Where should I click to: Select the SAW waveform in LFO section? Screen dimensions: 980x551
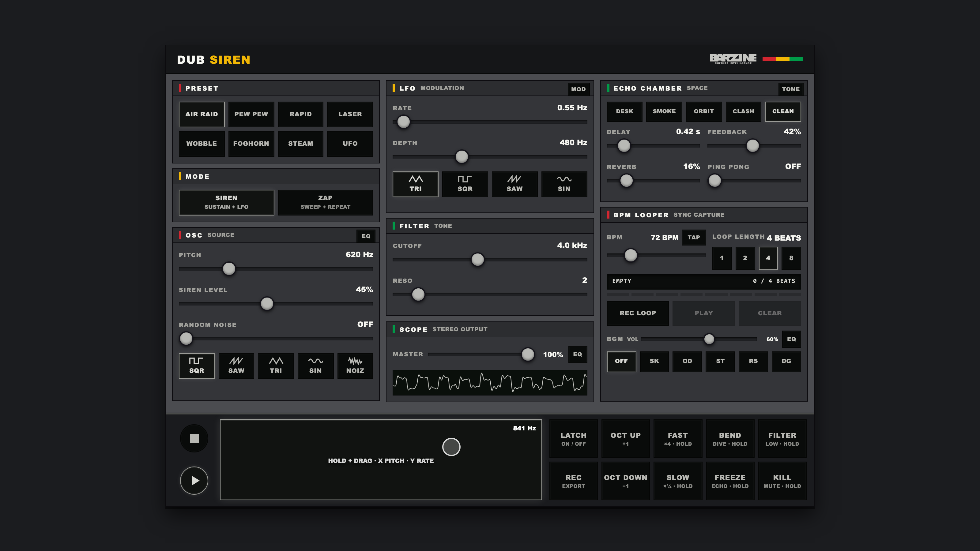pyautogui.click(x=514, y=184)
